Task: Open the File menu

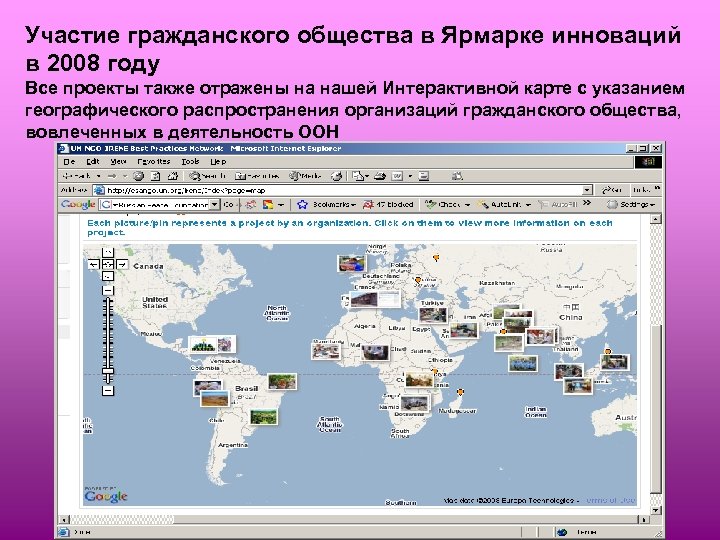Action: click(x=69, y=162)
